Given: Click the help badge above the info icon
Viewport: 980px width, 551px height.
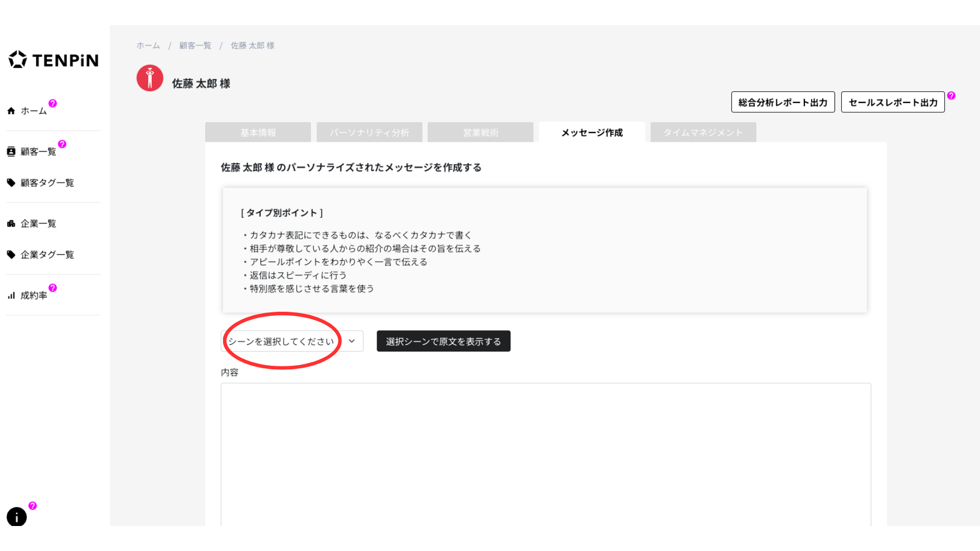Looking at the screenshot, I should click(33, 506).
